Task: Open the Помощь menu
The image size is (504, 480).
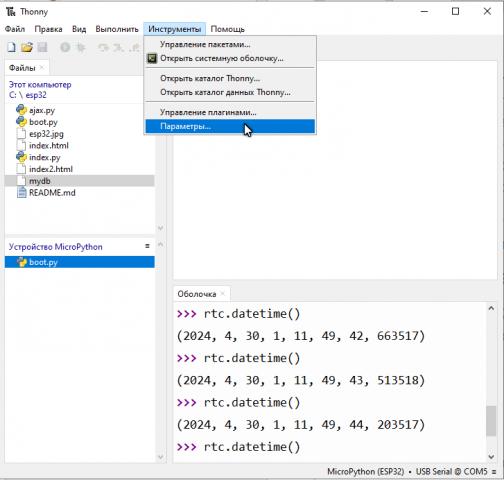Action: pyautogui.click(x=228, y=29)
